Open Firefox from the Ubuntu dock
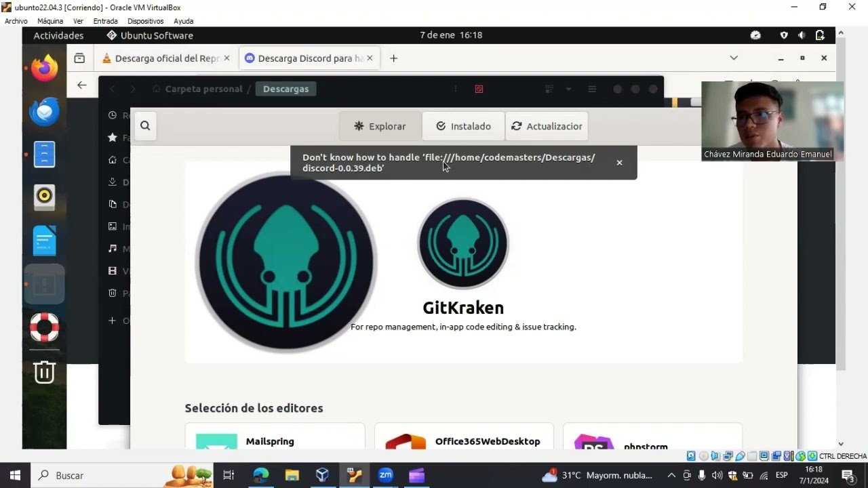 click(x=45, y=68)
